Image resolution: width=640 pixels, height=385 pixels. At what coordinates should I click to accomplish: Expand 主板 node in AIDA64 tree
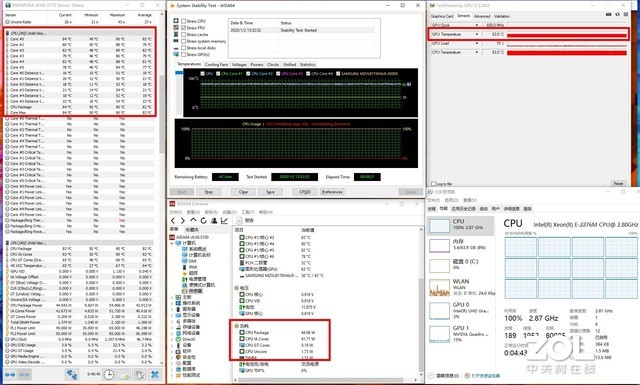click(172, 297)
